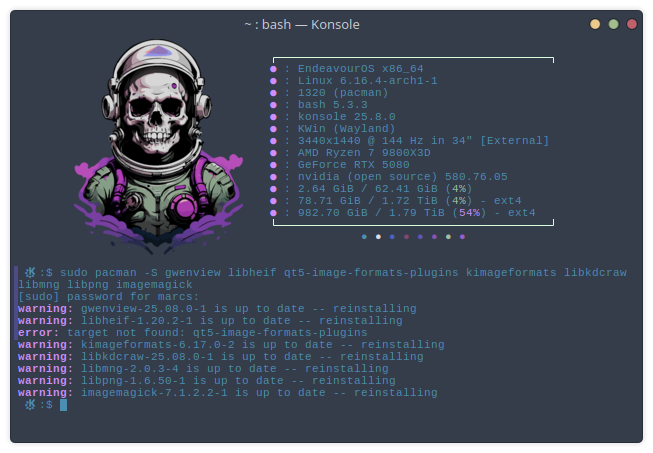Viewport: 653px width, 453px height.
Task: Click the text 'bash 5.3.3'
Action: click(x=332, y=105)
